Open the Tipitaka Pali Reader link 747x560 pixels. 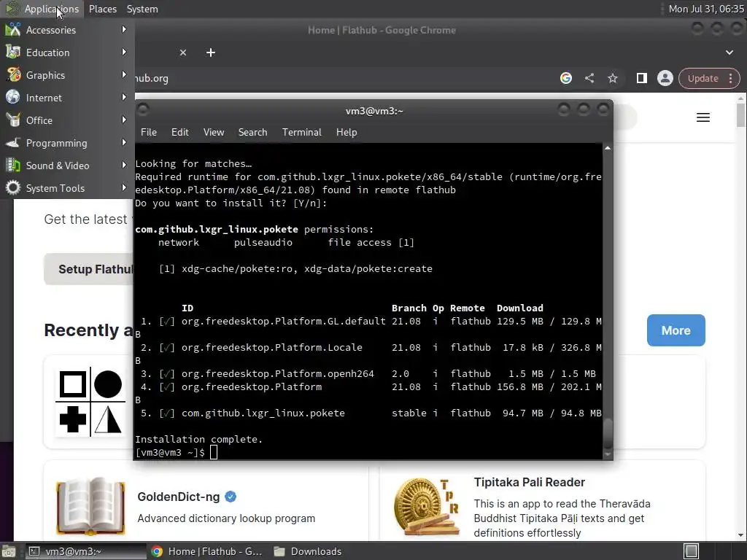pos(530,483)
